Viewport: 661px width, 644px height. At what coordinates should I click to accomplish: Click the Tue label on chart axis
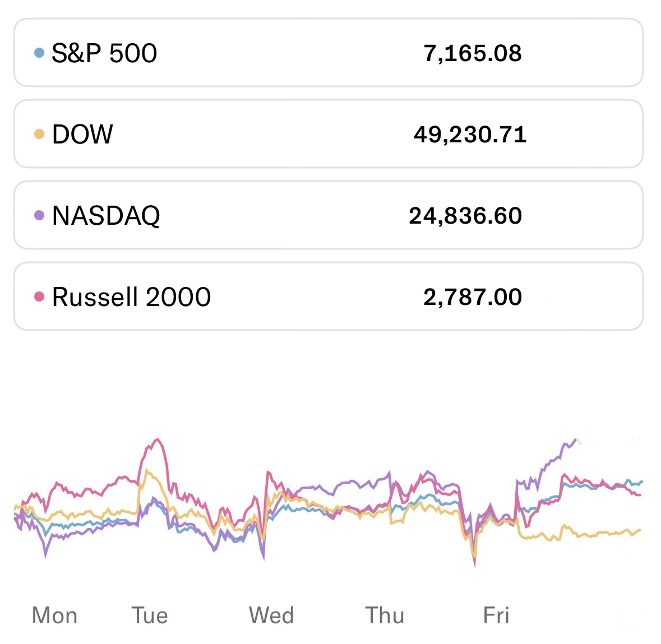(x=150, y=615)
